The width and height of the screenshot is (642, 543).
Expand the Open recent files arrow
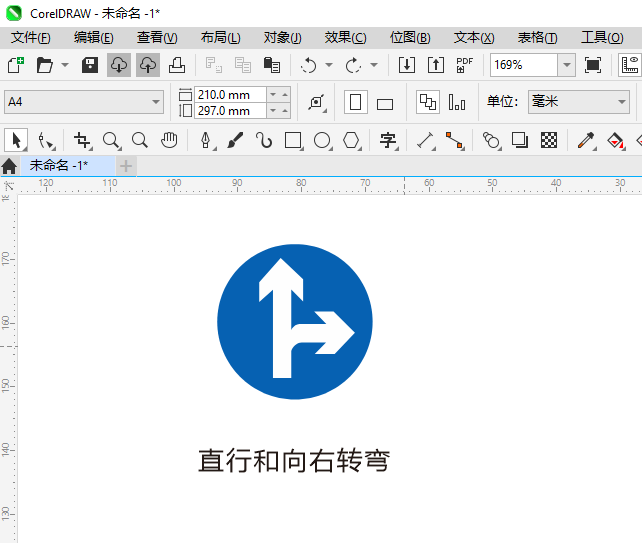[65, 65]
